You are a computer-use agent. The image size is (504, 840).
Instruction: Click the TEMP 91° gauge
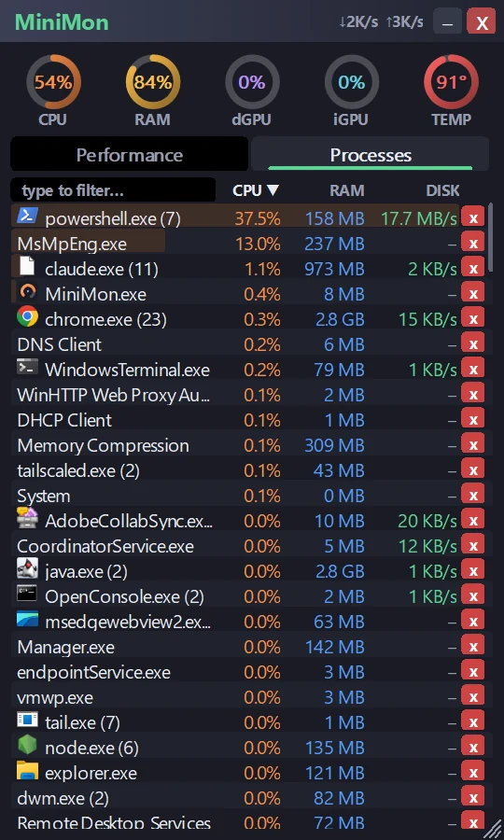pos(451,81)
